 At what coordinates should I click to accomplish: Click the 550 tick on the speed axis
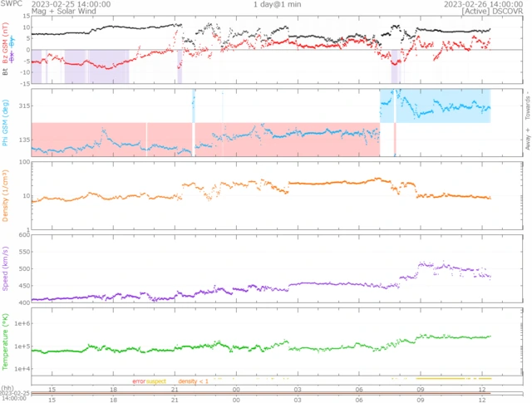pyautogui.click(x=24, y=252)
